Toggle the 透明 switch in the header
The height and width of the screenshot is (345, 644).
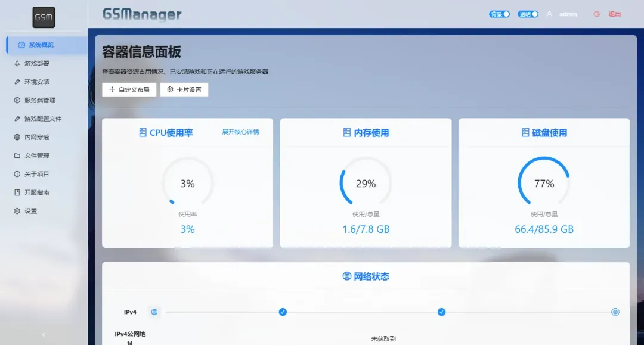pos(528,14)
